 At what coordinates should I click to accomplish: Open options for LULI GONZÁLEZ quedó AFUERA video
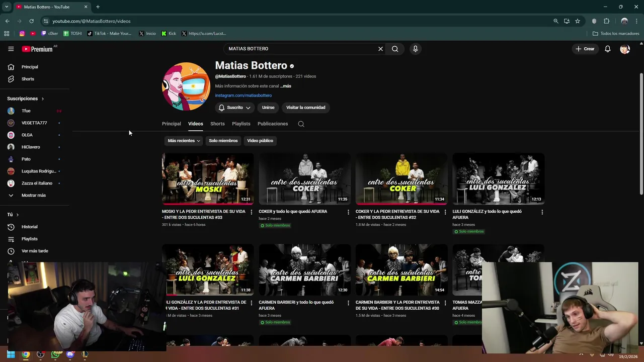(542, 212)
